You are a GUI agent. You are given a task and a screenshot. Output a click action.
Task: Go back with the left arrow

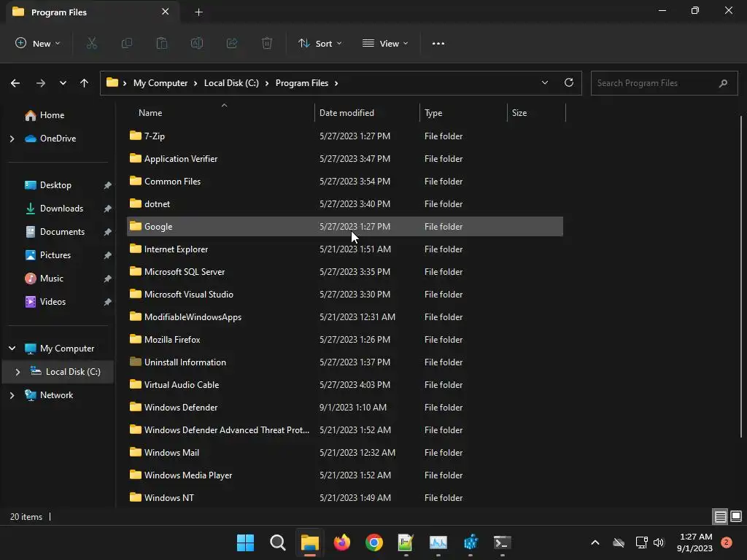(x=15, y=83)
